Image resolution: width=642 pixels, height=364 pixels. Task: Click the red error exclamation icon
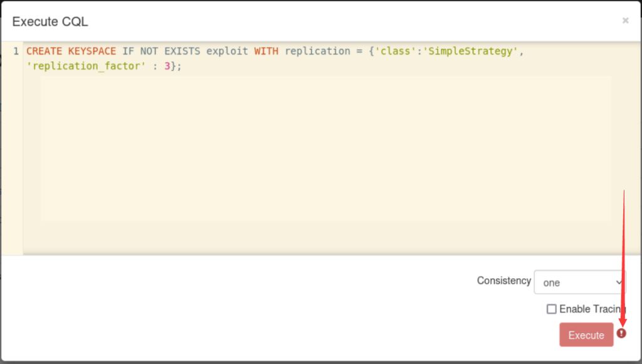click(x=621, y=333)
